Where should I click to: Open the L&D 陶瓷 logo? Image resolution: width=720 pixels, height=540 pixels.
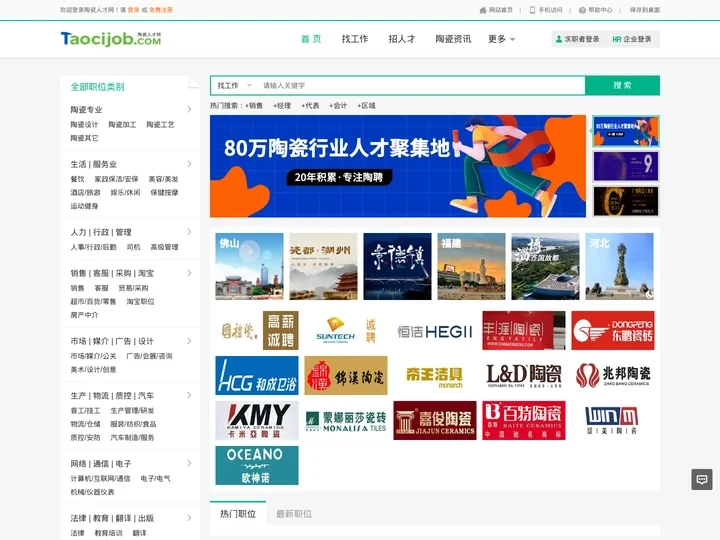523,375
